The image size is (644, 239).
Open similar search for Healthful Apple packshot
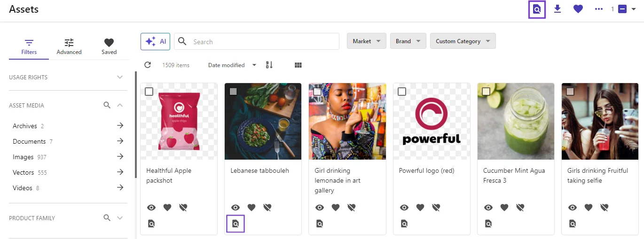point(151,224)
